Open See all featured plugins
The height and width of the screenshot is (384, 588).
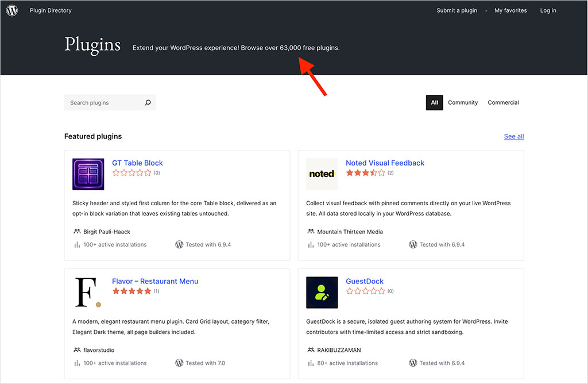click(514, 136)
